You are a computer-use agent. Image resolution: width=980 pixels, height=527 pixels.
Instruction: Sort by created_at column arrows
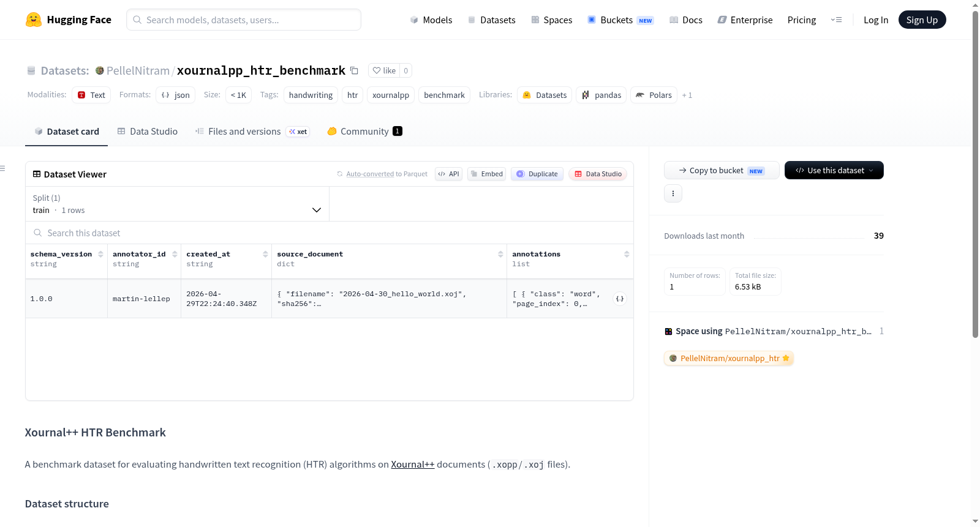(x=265, y=254)
